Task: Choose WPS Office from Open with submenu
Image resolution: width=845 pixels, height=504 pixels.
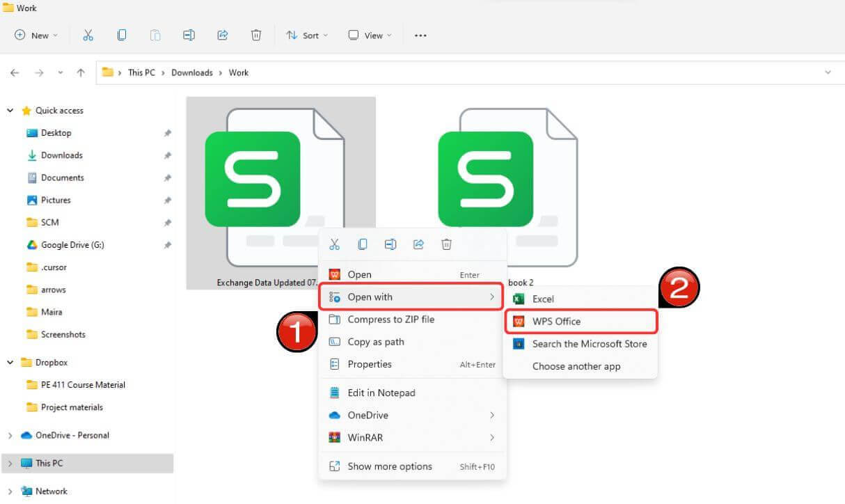Action: coord(556,322)
